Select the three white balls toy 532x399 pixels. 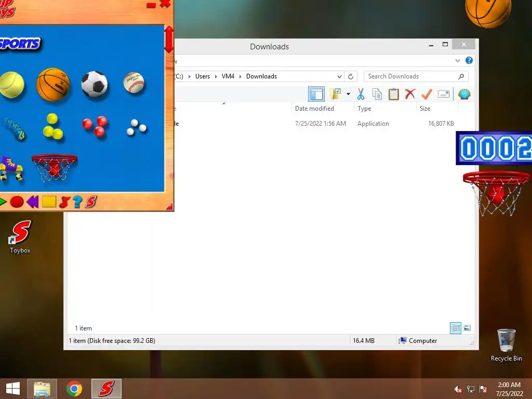pos(137,128)
